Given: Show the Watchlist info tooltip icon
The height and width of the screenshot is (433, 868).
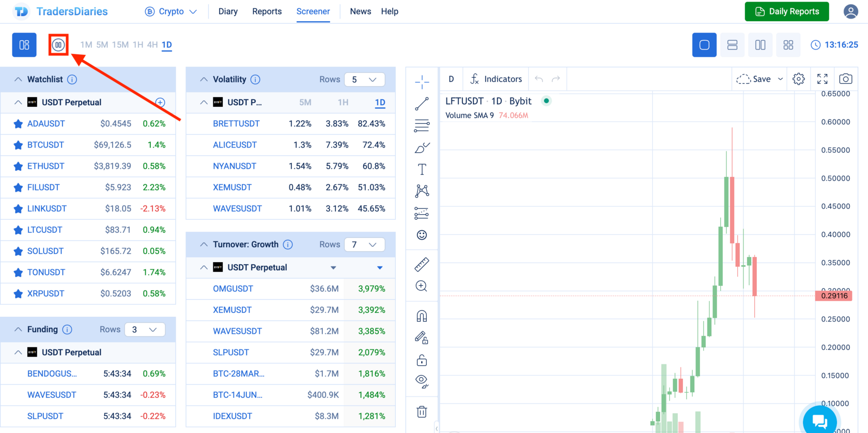Looking at the screenshot, I should (72, 79).
